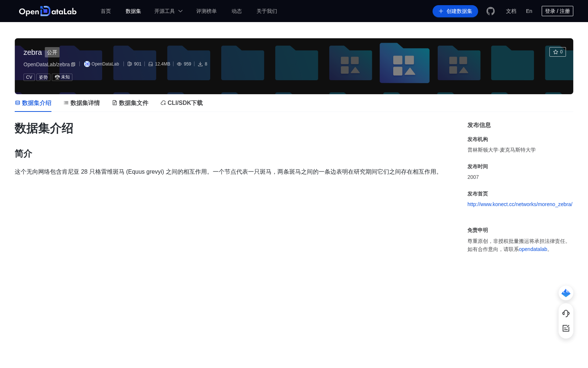Image resolution: width=588 pixels, height=368 pixels.
Task: Go to the 首页 nav item
Action: (106, 11)
